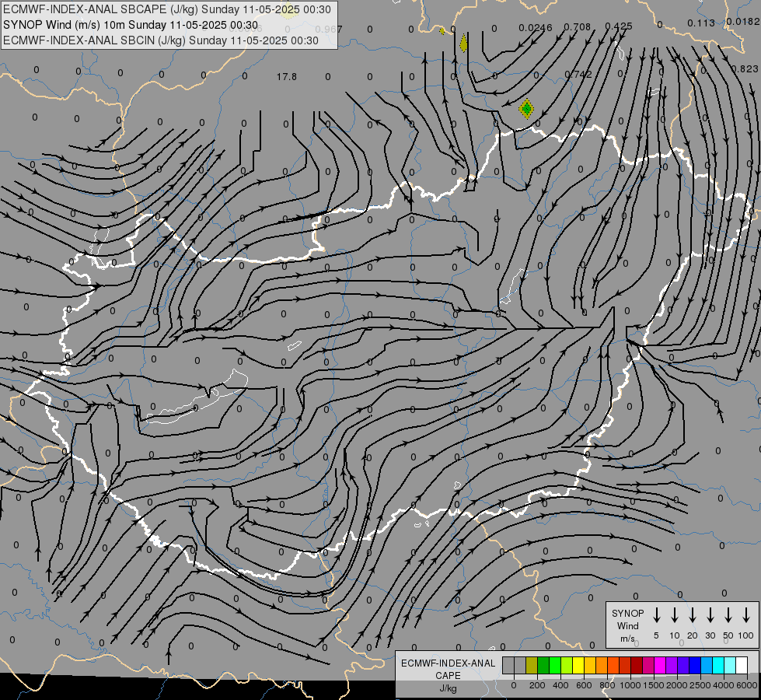
Task: Click the CAPE word in the color legend
Action: pyautogui.click(x=448, y=676)
